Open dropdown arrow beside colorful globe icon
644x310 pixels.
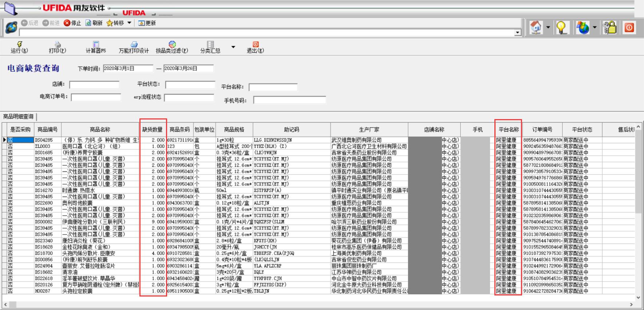pyautogui.click(x=594, y=27)
